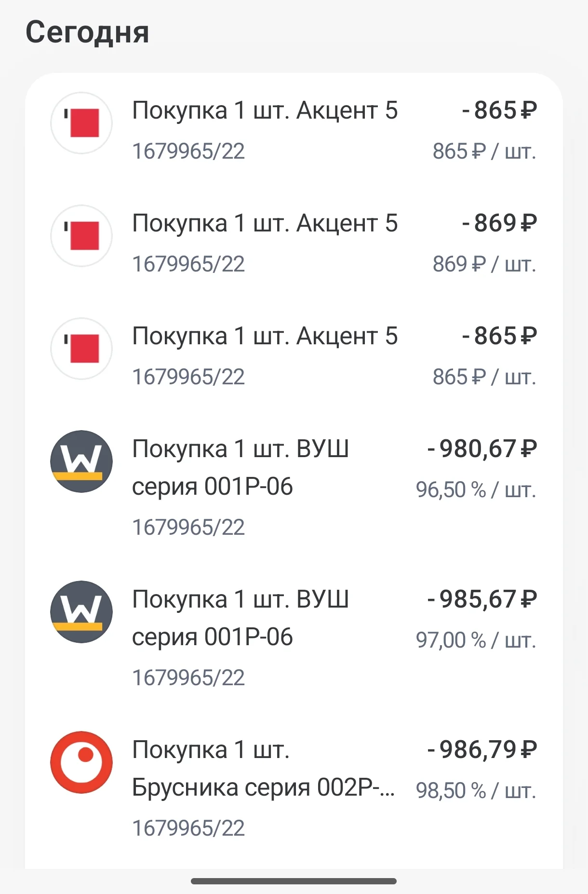
Task: Open the Брусника серия 002Р purchase title
Action: point(264,769)
